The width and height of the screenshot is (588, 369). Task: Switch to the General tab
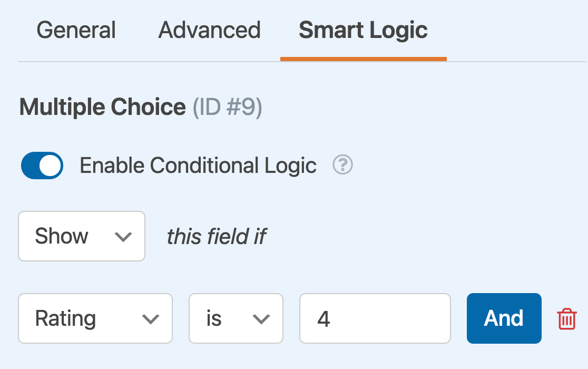tap(76, 31)
